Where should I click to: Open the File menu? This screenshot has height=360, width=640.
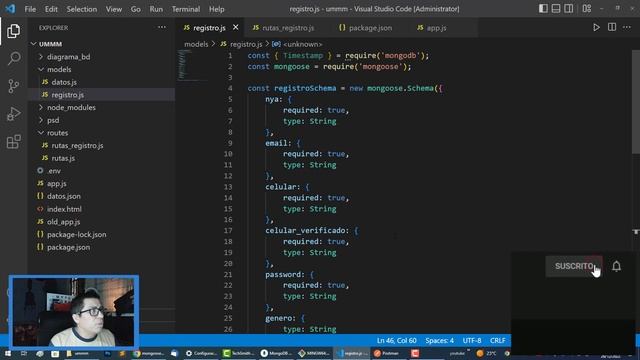click(30, 9)
